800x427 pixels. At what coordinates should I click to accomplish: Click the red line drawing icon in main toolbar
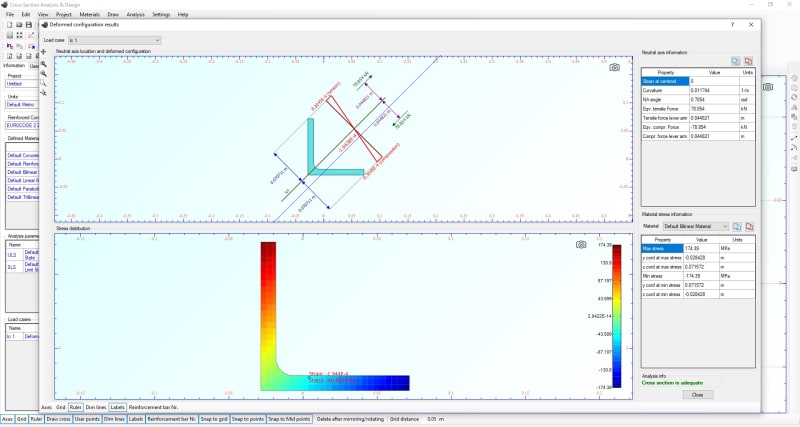pyautogui.click(x=31, y=35)
